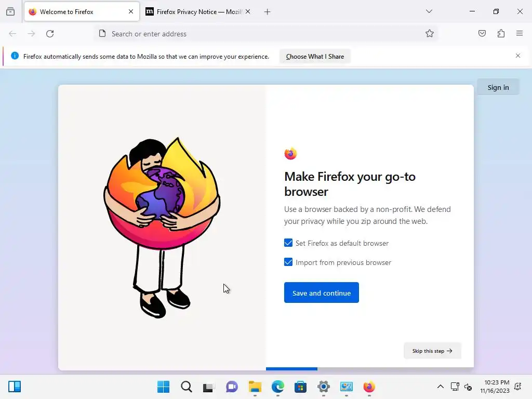Show hidden system tray icons
This screenshot has height=399, width=532.
coord(441,387)
